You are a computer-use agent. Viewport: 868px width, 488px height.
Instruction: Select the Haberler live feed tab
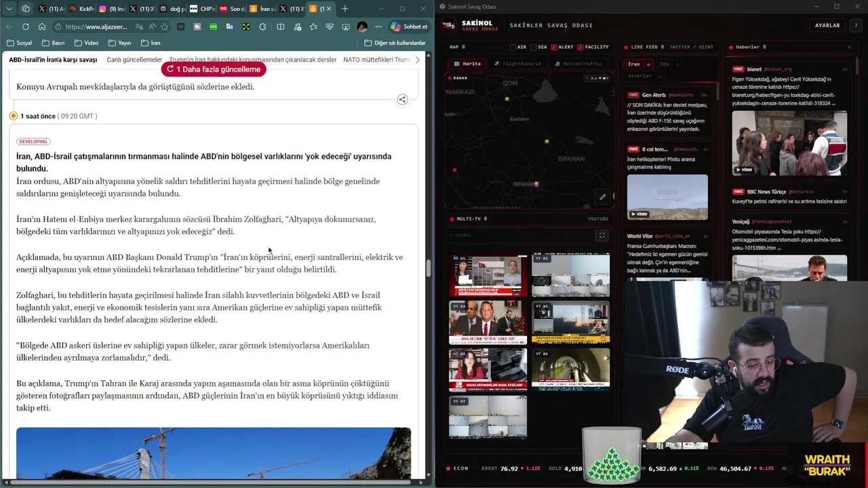[639, 76]
